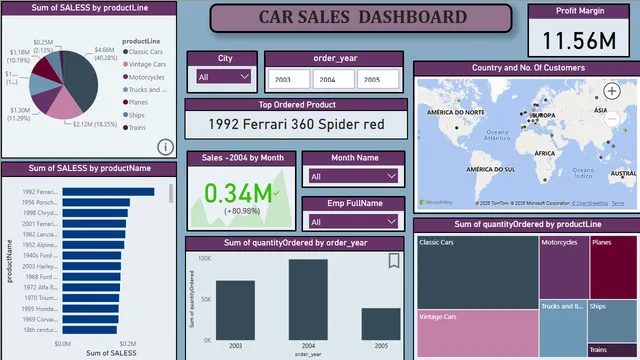640x360 pixels.
Task: Select Trains treemap tile
Action: point(613,351)
